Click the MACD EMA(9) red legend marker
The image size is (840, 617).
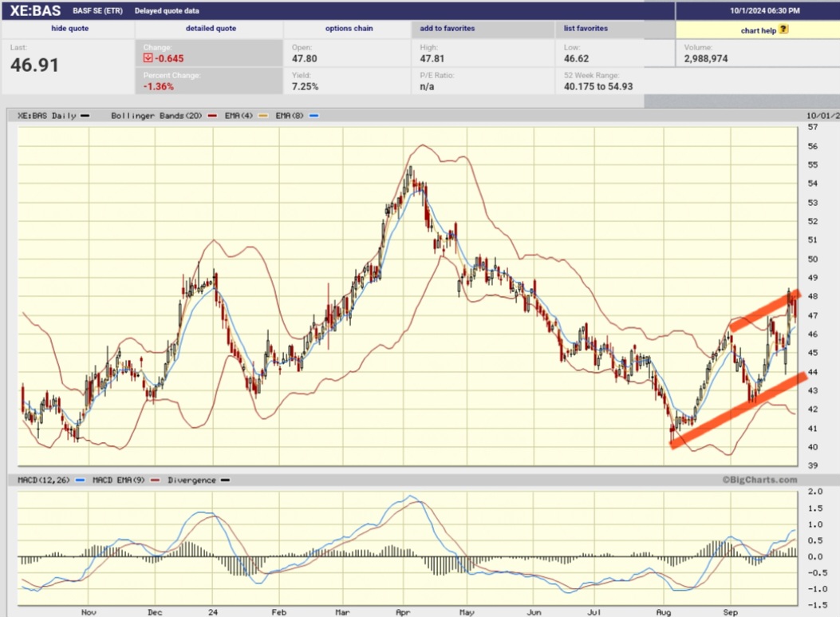(155, 480)
